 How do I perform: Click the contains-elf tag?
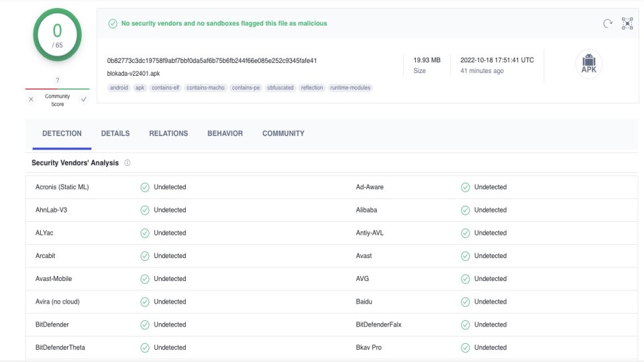pos(166,88)
